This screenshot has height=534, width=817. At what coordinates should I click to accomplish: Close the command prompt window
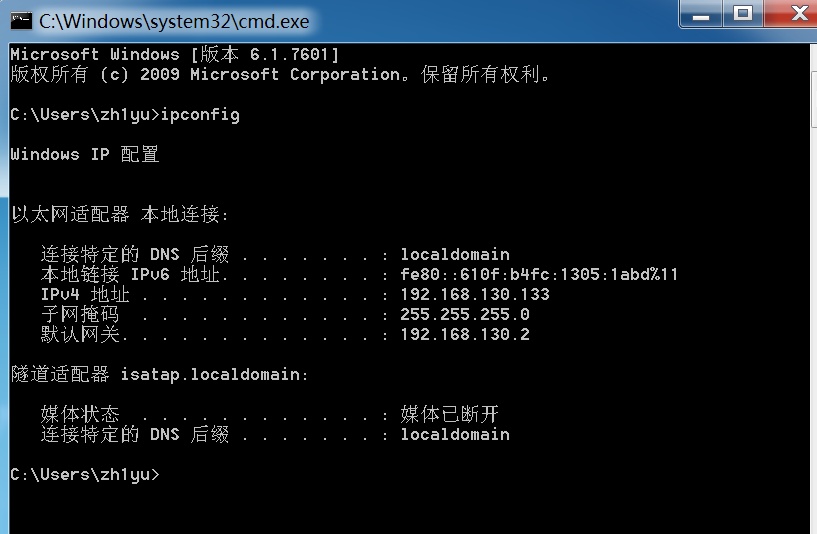point(795,13)
